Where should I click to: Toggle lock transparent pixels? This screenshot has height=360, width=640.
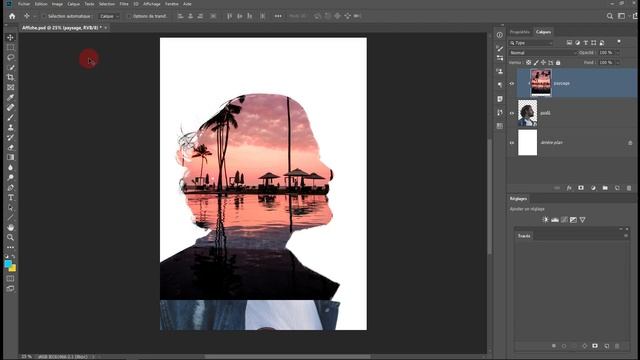(x=529, y=63)
